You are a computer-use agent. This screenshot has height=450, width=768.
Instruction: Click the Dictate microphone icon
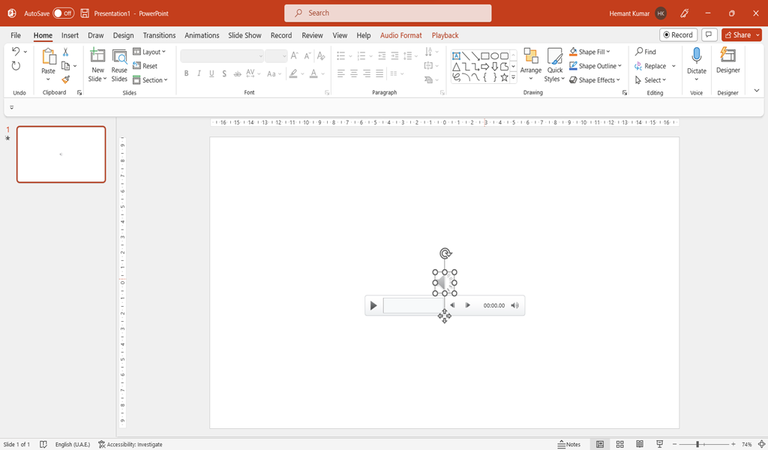click(696, 56)
